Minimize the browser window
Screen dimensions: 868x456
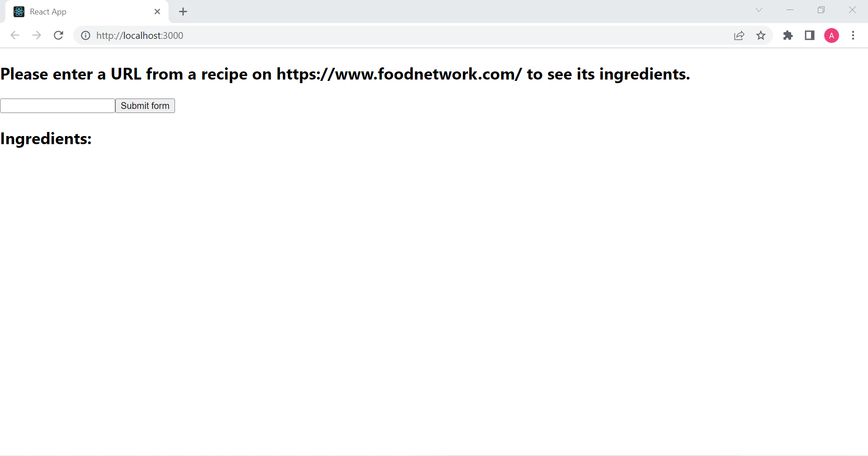click(790, 10)
